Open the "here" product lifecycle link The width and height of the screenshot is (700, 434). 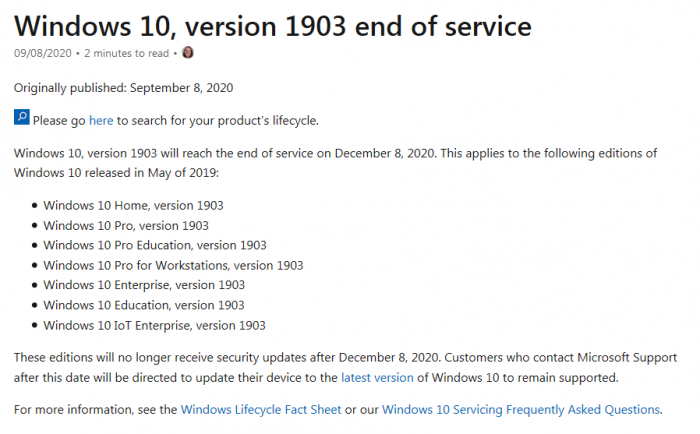point(101,120)
